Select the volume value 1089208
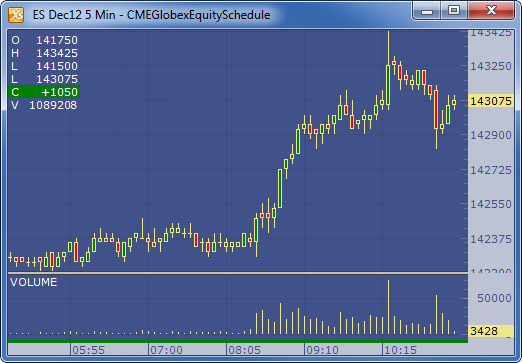The width and height of the screenshot is (522, 363). pyautogui.click(x=53, y=105)
